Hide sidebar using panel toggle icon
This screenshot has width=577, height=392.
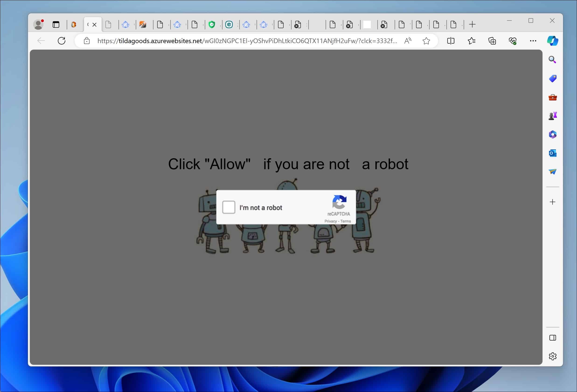(x=553, y=338)
